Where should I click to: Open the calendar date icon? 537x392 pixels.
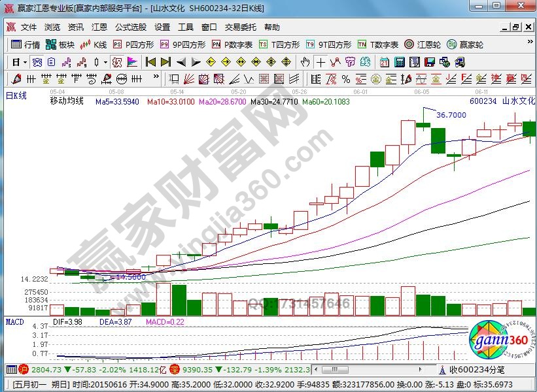click(x=384, y=63)
